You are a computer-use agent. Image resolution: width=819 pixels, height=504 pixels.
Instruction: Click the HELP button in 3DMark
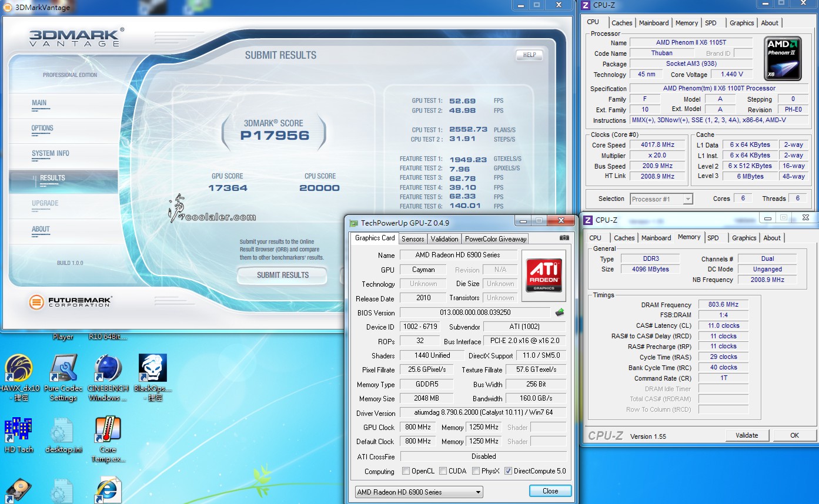point(529,55)
